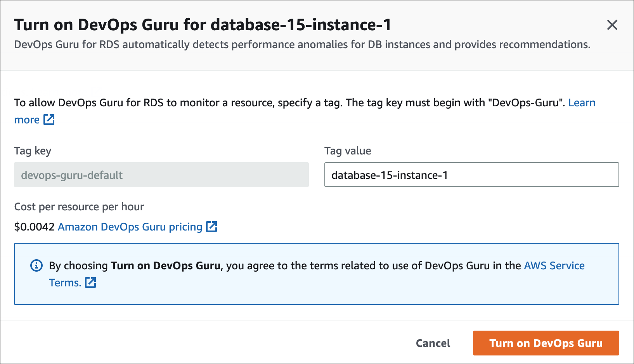Click the X to close the dialog
Viewport: 634px width, 364px height.
pos(612,25)
